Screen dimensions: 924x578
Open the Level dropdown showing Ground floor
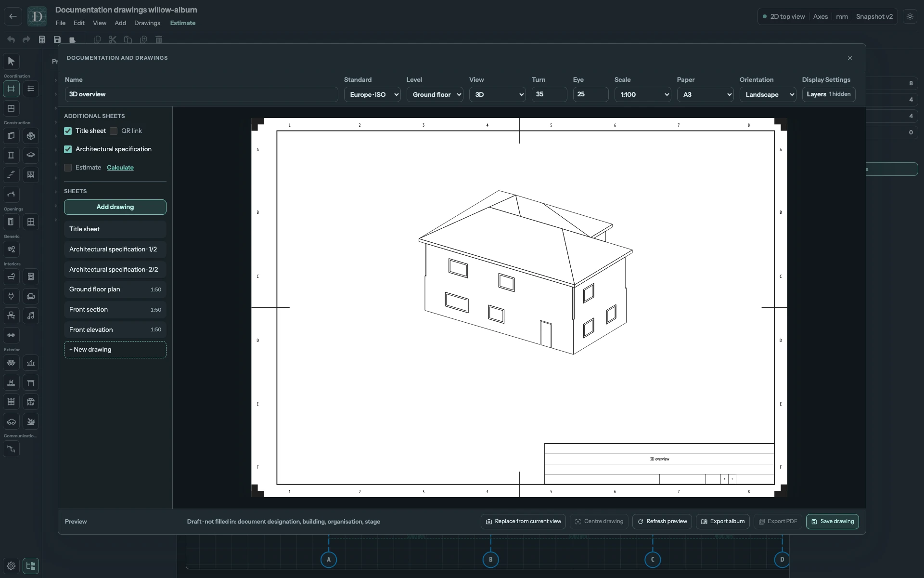coord(435,94)
